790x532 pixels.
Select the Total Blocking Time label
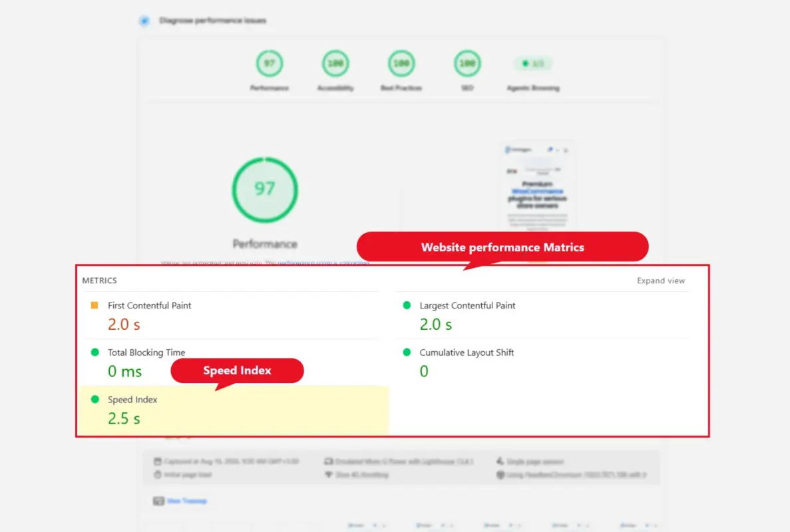(146, 352)
